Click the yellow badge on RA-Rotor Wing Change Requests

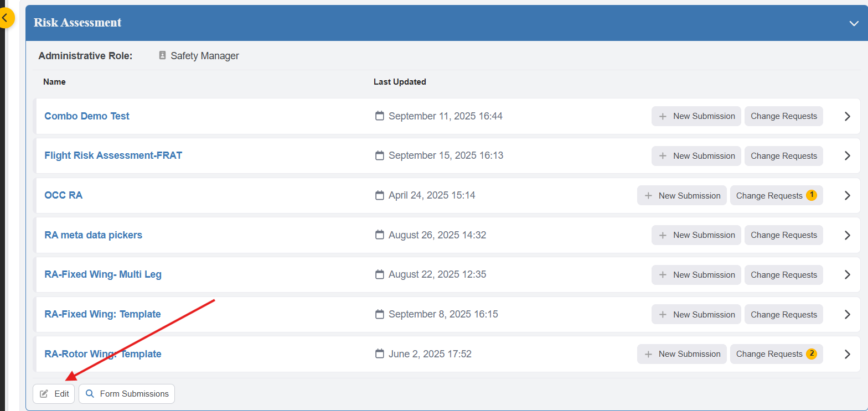[812, 354]
